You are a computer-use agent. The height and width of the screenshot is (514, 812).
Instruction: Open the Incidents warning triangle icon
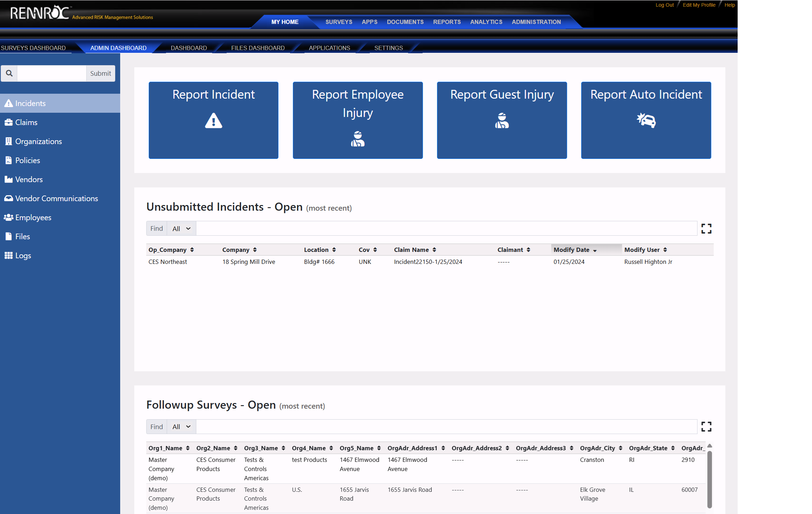(x=8, y=103)
